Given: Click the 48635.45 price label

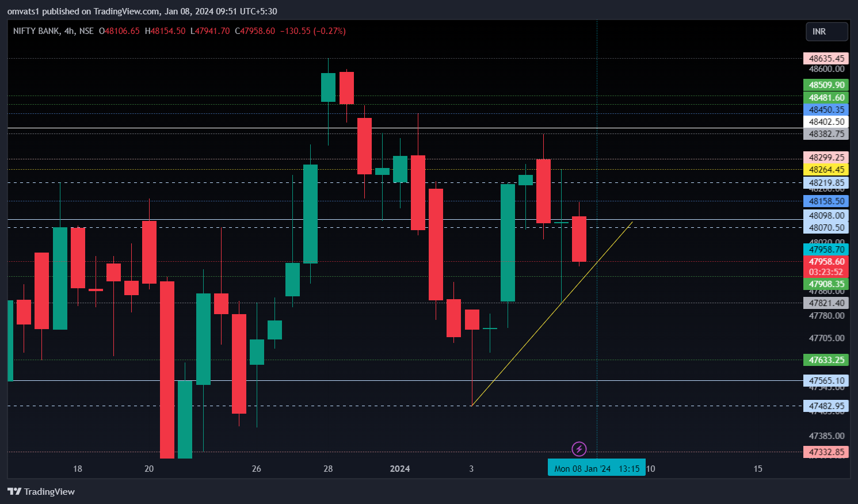Looking at the screenshot, I should [x=826, y=59].
